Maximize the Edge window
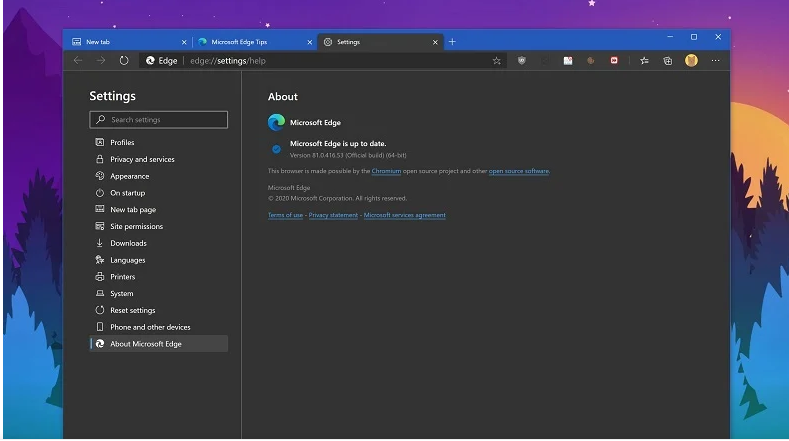 coord(694,37)
